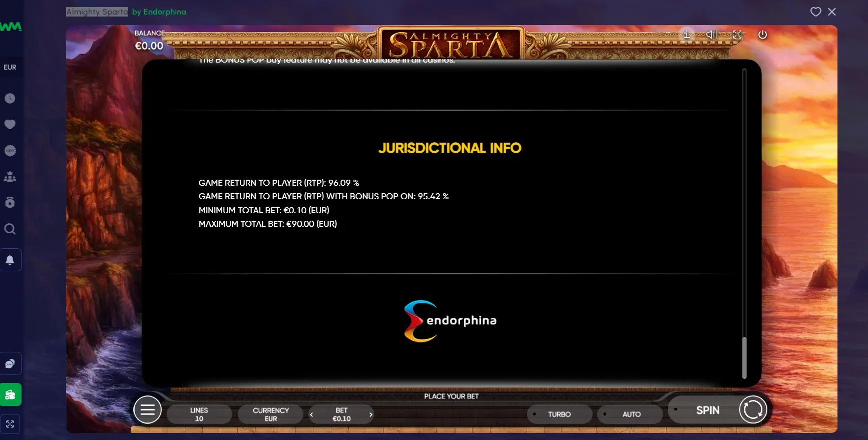868x440 pixels.
Task: Click 'MAXIMUM TOTAL BET: €90.00 (EUR)' text
Action: [x=268, y=224]
